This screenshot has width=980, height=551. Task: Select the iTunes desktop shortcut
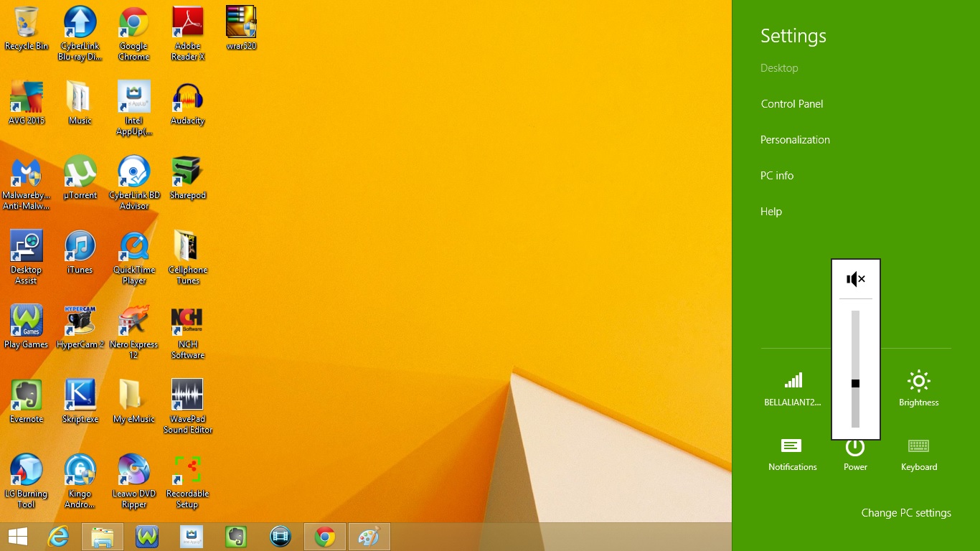click(x=80, y=253)
